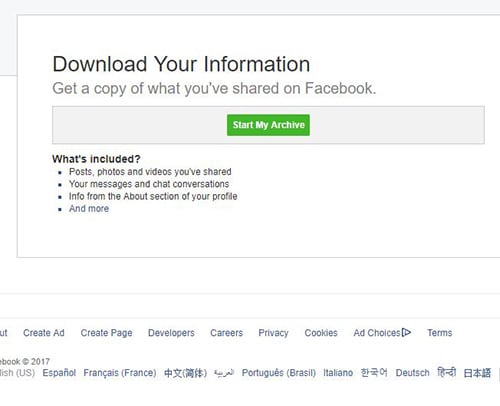Open the 'And more' link

89,209
